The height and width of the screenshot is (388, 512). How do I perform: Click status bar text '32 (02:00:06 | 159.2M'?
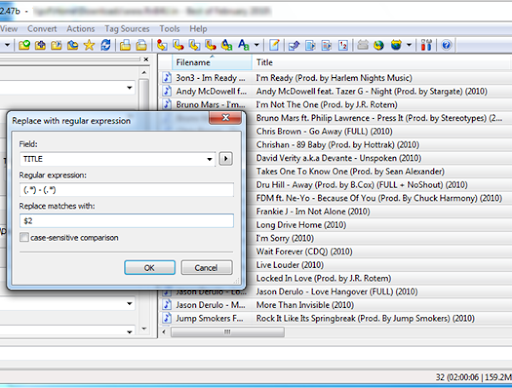474,377
